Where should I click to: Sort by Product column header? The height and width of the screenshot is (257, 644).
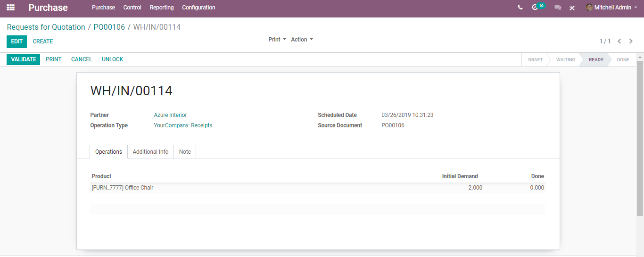(101, 176)
